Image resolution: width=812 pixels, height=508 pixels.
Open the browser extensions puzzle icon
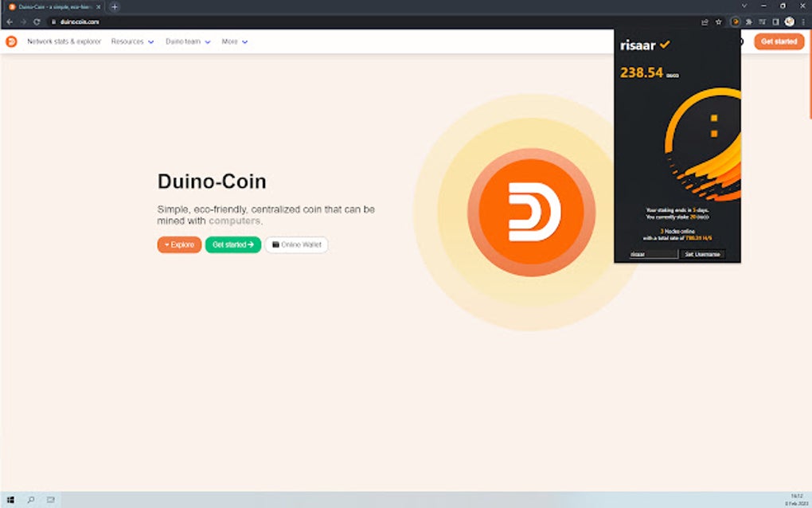(749, 21)
